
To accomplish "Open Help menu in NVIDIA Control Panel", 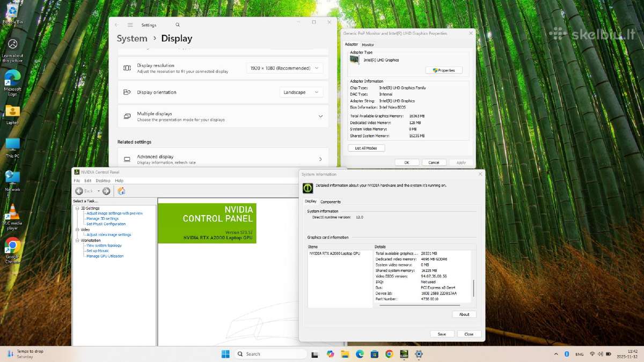I will click(119, 181).
